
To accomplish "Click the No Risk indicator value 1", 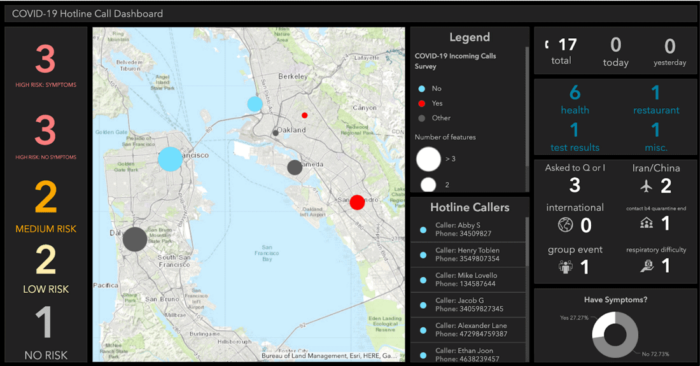I will 44,322.
